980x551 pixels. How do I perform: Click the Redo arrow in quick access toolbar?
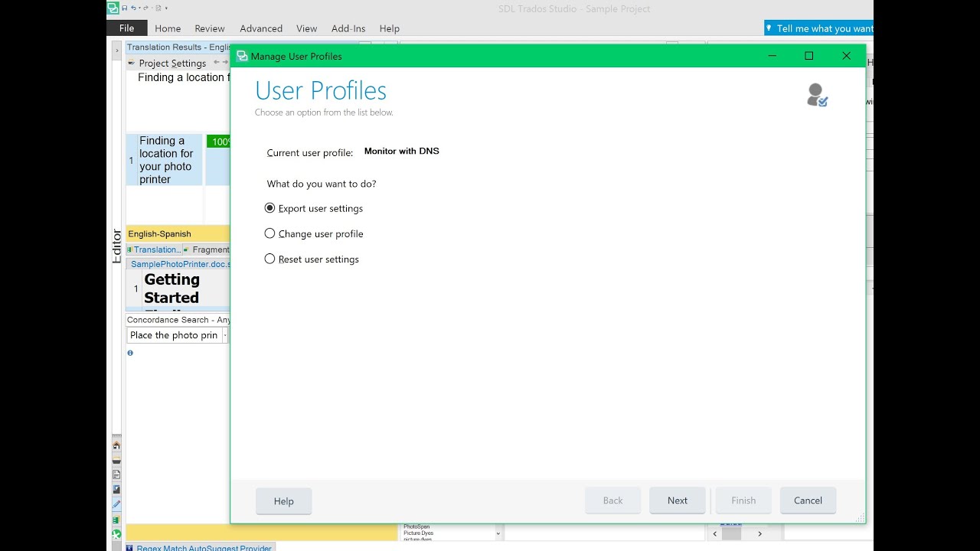[x=145, y=8]
